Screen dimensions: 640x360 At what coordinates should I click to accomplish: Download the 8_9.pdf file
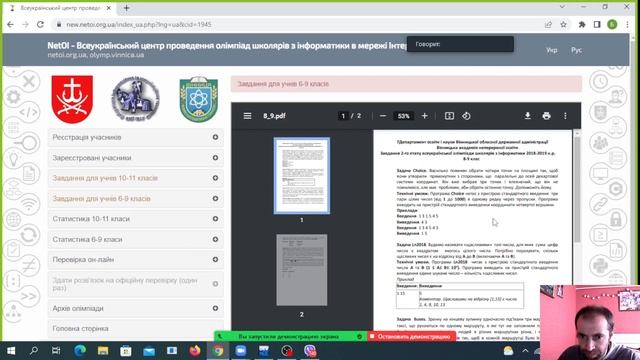[527, 116]
